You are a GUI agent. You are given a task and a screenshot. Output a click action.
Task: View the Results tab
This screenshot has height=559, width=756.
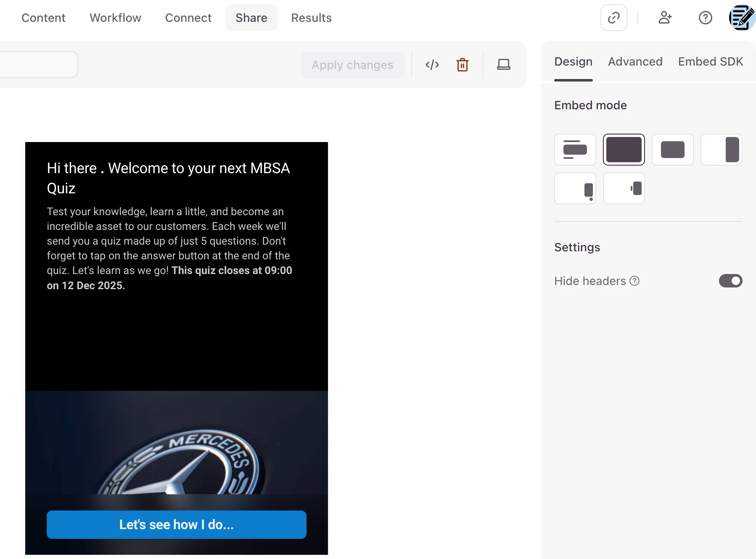coord(312,18)
